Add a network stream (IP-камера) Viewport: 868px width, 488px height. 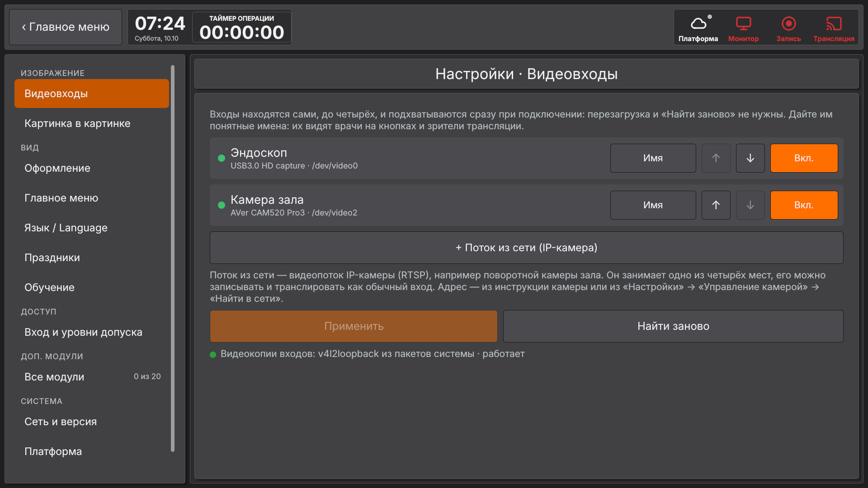(526, 248)
